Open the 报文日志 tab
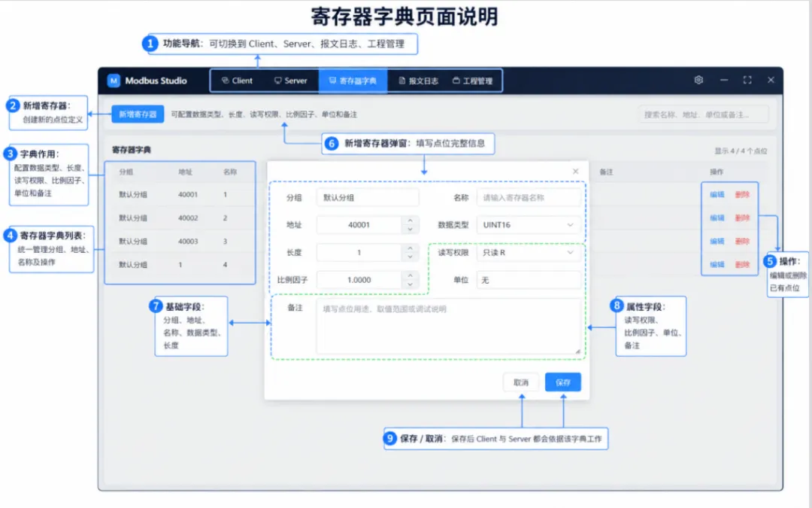 click(x=419, y=81)
